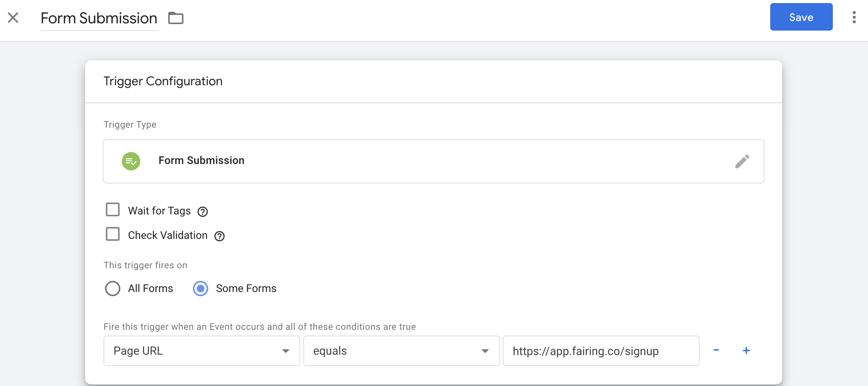Click the condition value URL field
This screenshot has width=868, height=386.
tap(601, 351)
